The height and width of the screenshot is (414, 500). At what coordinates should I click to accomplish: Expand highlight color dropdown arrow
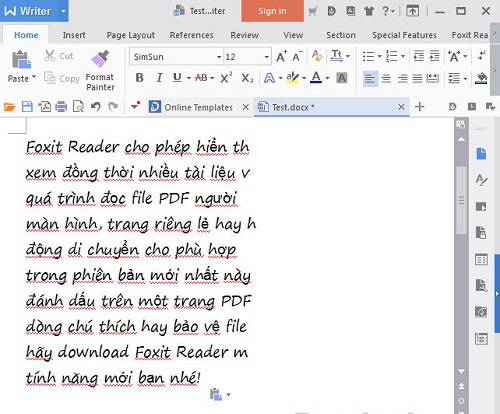[x=304, y=78]
